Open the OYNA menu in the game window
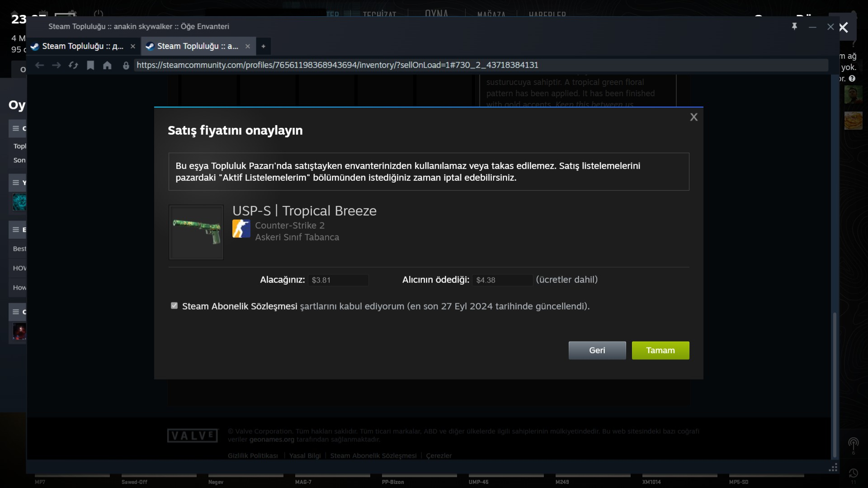The height and width of the screenshot is (488, 868). [436, 14]
